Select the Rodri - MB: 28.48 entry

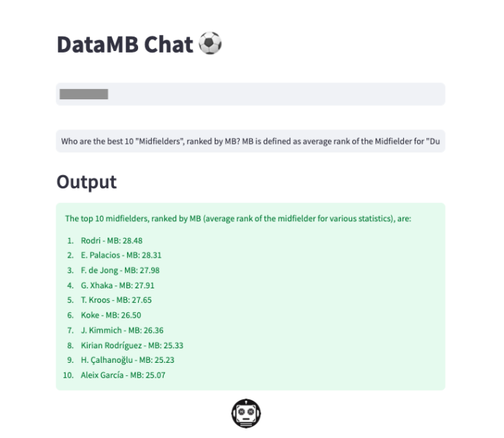point(112,241)
